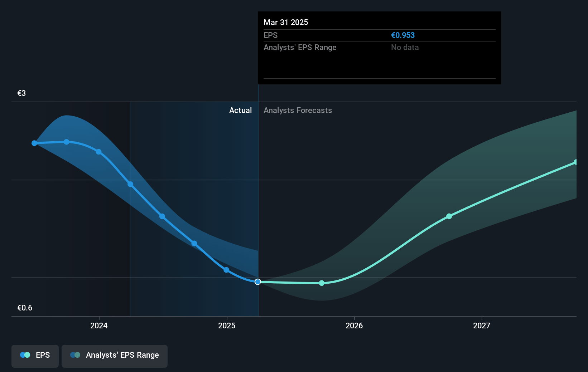
Task: Click the 2026 x-axis label
Action: tap(354, 325)
